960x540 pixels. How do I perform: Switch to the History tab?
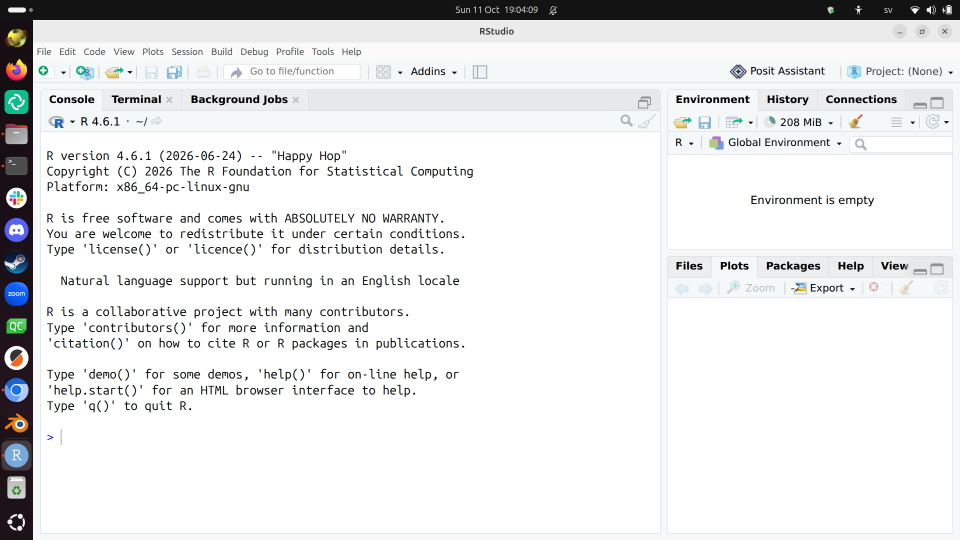tap(787, 99)
